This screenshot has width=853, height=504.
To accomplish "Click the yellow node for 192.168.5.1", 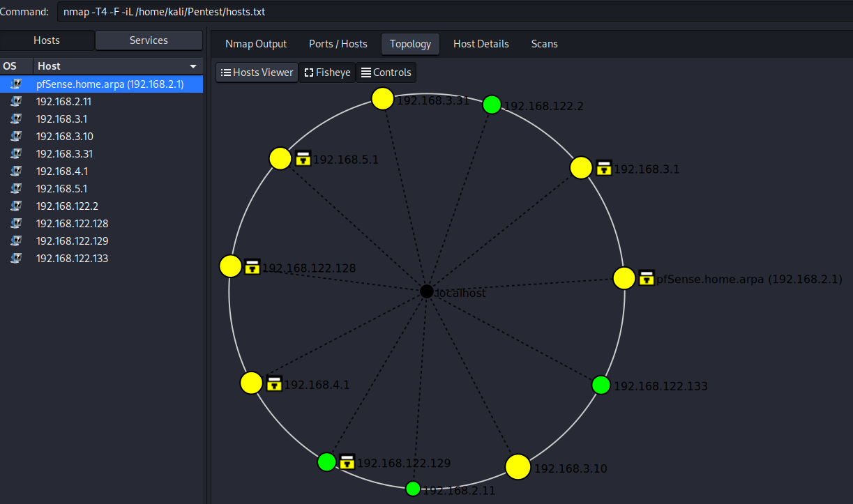I will click(x=280, y=158).
